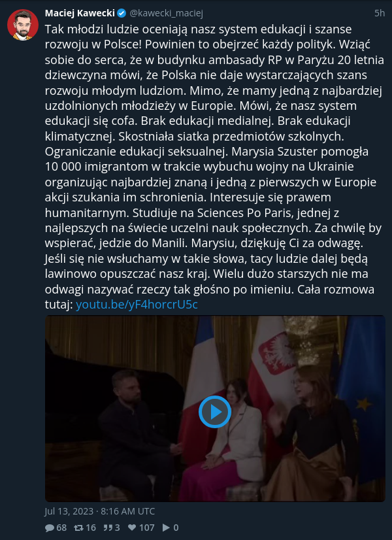Click the quote marks icon
The height and width of the screenshot is (540, 392).
point(107,528)
